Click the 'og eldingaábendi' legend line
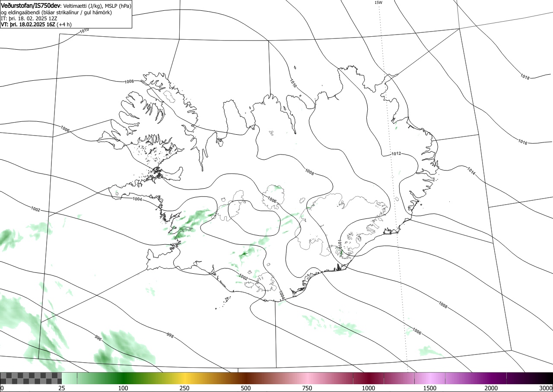 pyautogui.click(x=57, y=13)
